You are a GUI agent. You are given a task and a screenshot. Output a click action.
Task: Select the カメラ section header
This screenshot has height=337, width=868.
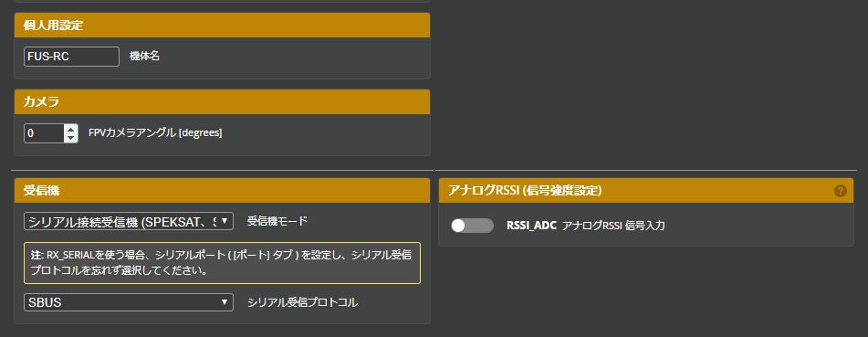click(x=222, y=102)
